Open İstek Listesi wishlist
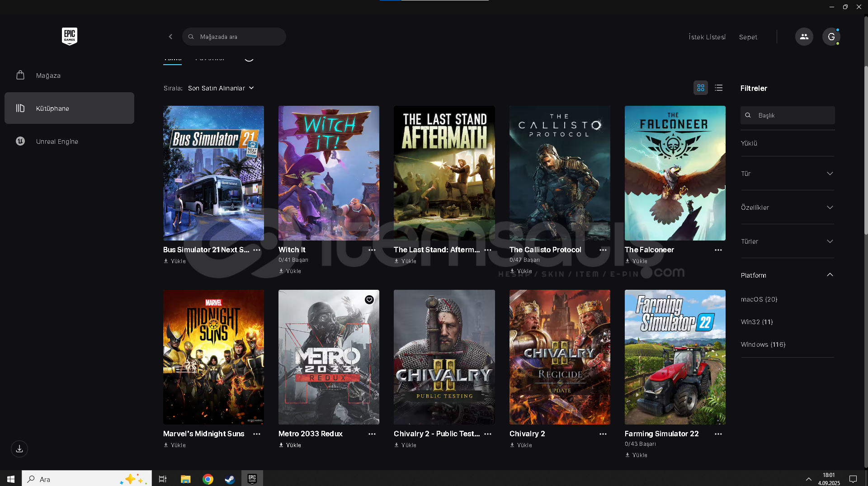The image size is (868, 486). (x=707, y=37)
